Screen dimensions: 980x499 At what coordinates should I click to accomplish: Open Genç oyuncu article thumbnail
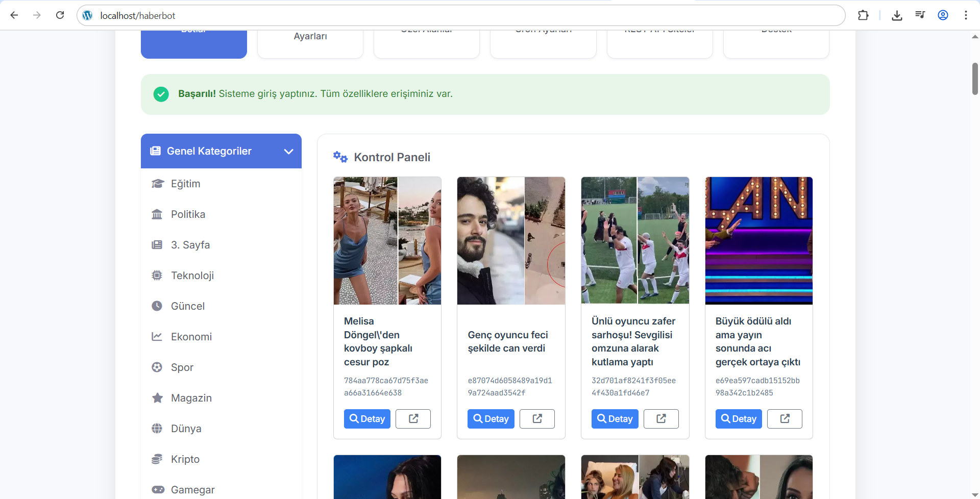511,241
